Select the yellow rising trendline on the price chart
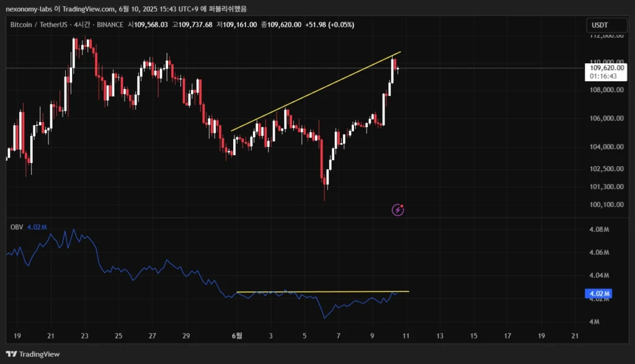The height and width of the screenshot is (364, 635). [x=316, y=91]
